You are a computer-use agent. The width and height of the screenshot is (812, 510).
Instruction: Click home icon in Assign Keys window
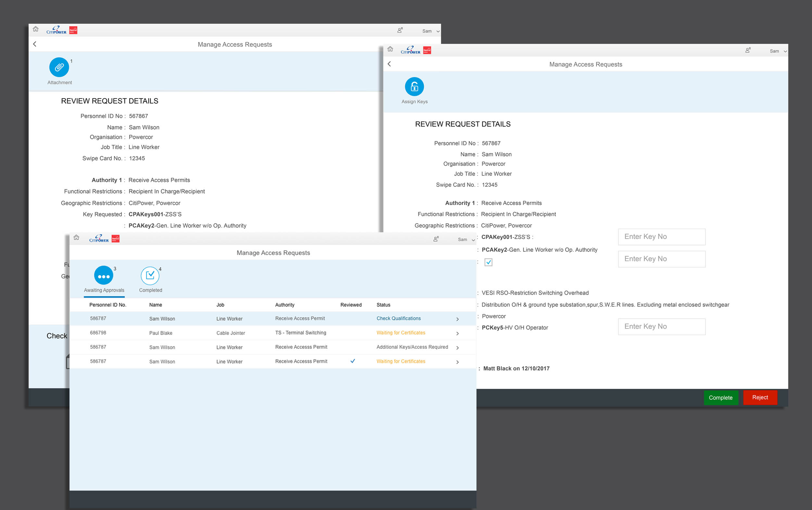click(390, 49)
